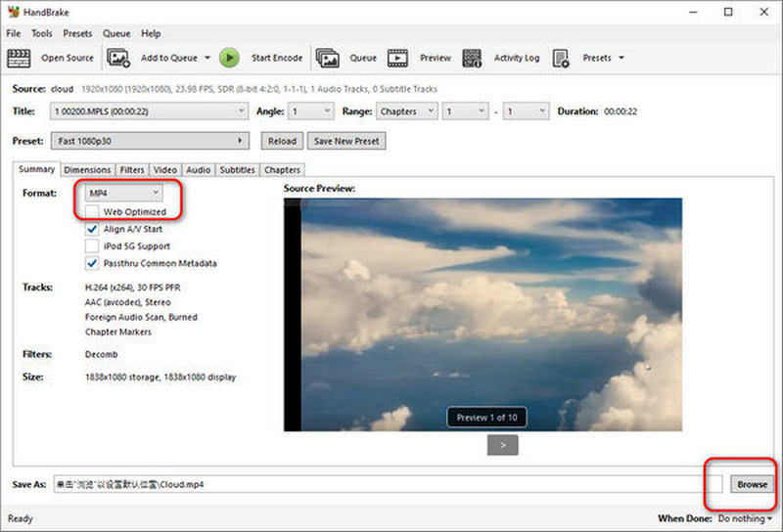
Task: Click the Add to Queue picture icon
Action: [118, 58]
